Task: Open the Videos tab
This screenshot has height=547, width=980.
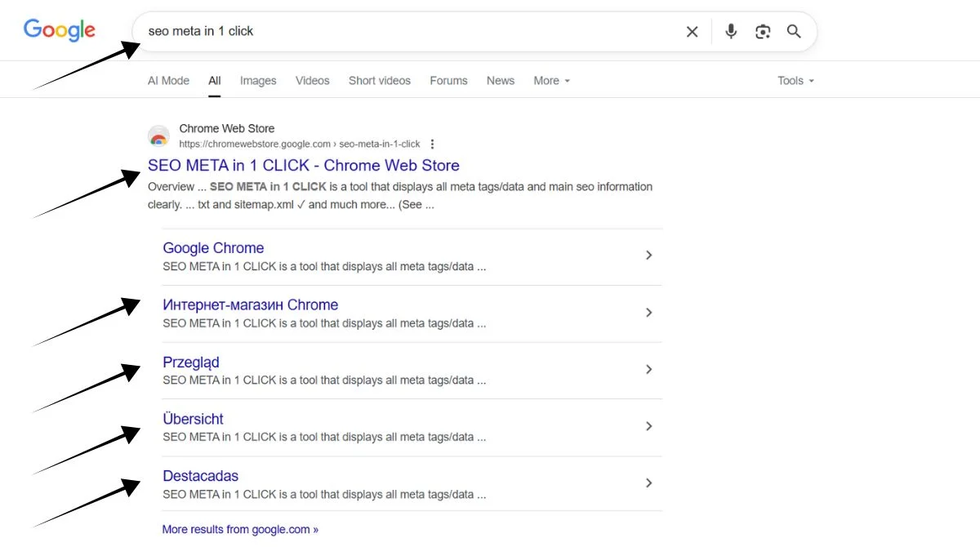Action: click(313, 81)
